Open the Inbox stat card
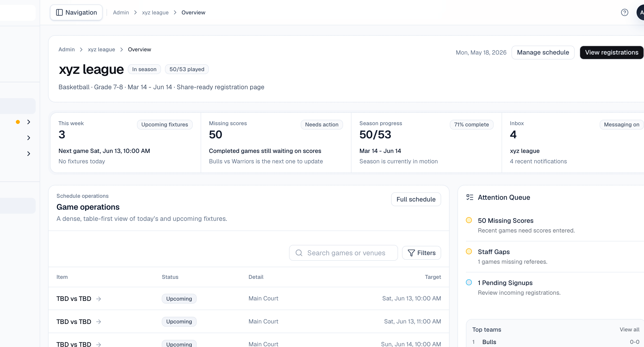Image resolution: width=644 pixels, height=347 pixels. pyautogui.click(x=573, y=143)
